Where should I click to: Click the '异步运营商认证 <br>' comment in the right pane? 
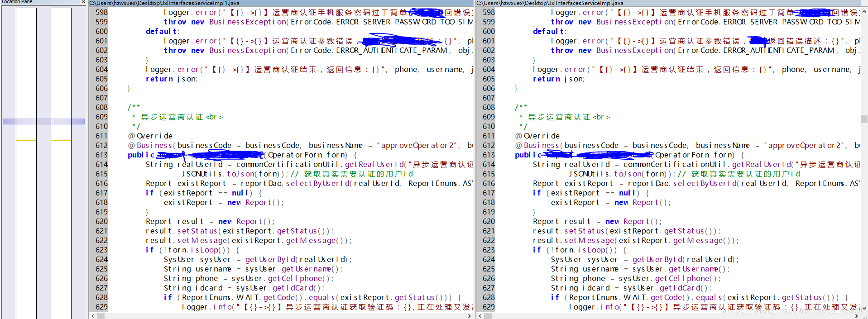pos(569,117)
